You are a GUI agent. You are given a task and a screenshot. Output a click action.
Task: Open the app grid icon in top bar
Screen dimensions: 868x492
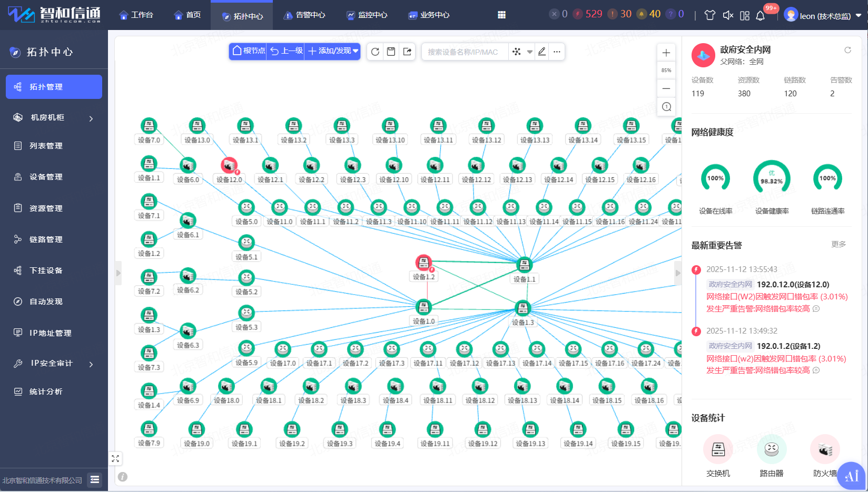(x=501, y=15)
